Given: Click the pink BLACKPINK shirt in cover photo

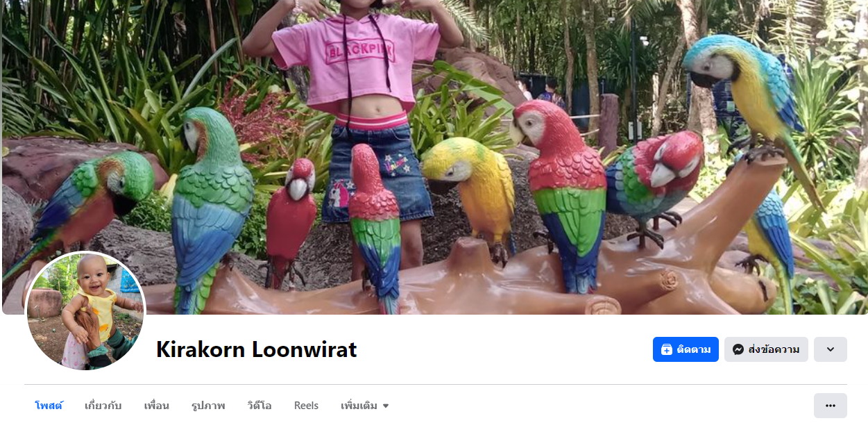Looking at the screenshot, I should 354,63.
